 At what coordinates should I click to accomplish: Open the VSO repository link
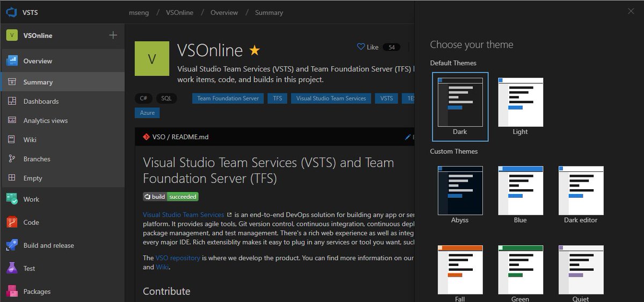click(178, 258)
